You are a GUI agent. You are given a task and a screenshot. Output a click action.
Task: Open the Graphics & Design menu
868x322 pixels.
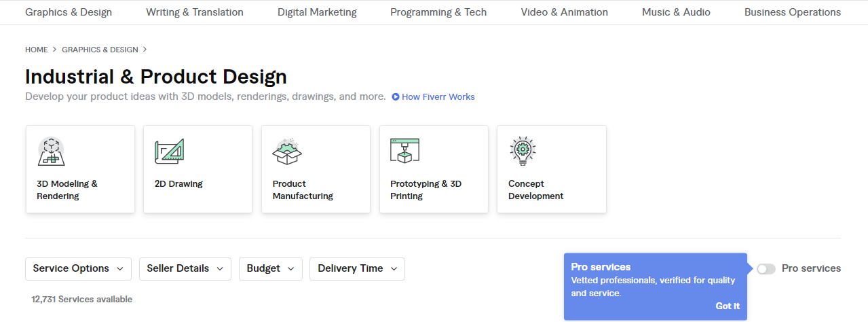(x=69, y=12)
